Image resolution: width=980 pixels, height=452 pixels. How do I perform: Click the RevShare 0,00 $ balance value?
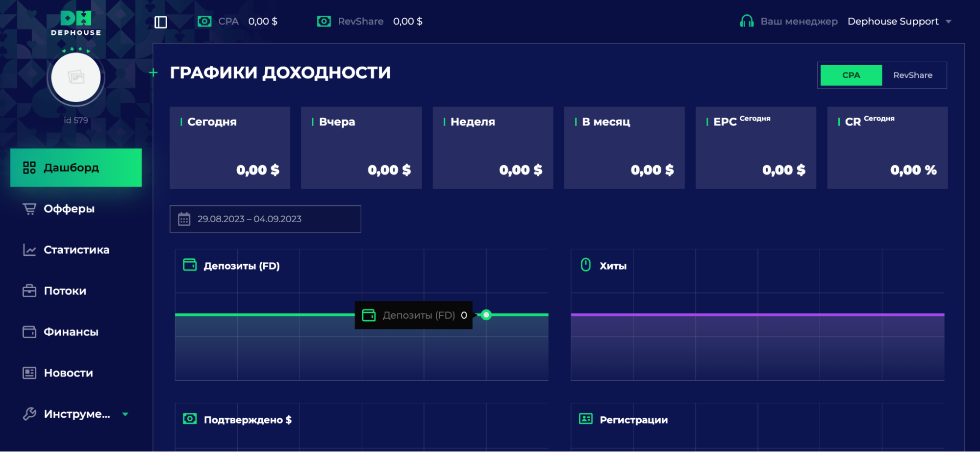pos(408,22)
